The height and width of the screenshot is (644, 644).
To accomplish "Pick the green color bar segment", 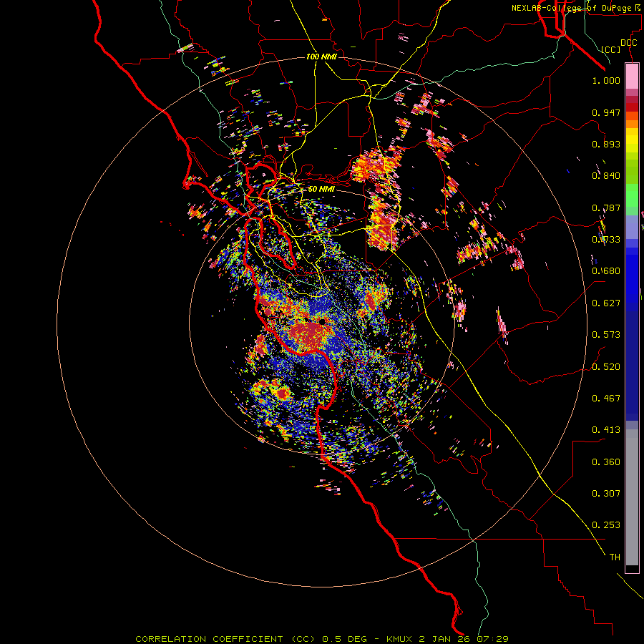I will click(632, 195).
